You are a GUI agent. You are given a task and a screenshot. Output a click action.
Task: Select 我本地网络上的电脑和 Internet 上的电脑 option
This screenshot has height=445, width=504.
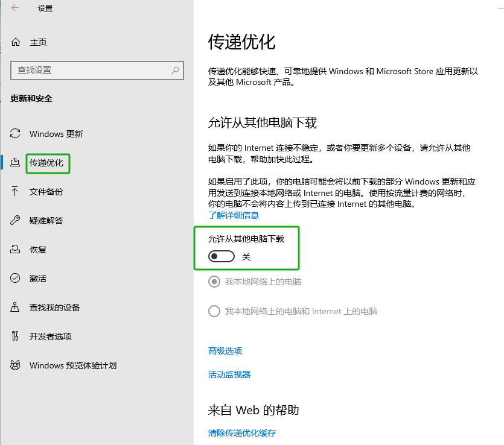(214, 312)
